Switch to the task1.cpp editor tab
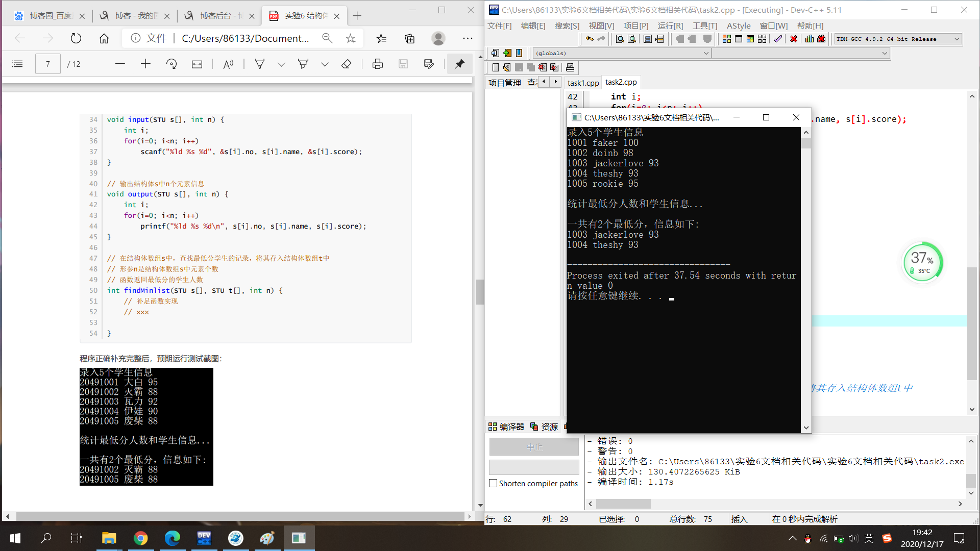The height and width of the screenshot is (551, 980). coord(583,83)
